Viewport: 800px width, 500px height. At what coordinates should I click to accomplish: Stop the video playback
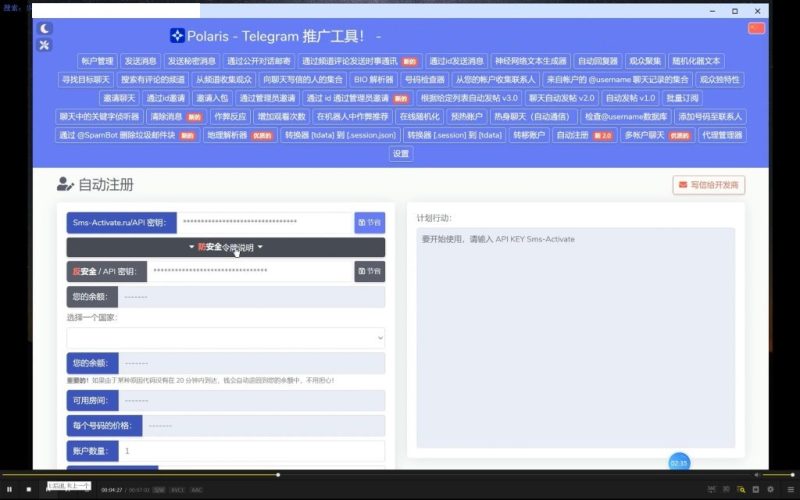[29, 489]
